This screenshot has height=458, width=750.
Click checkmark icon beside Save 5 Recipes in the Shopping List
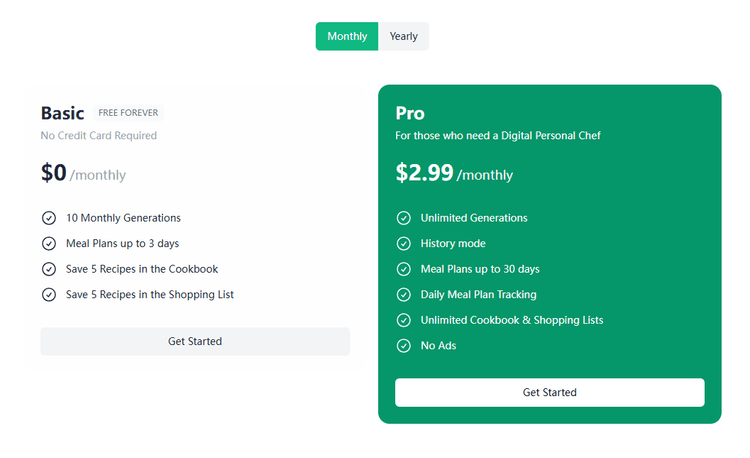tap(49, 295)
